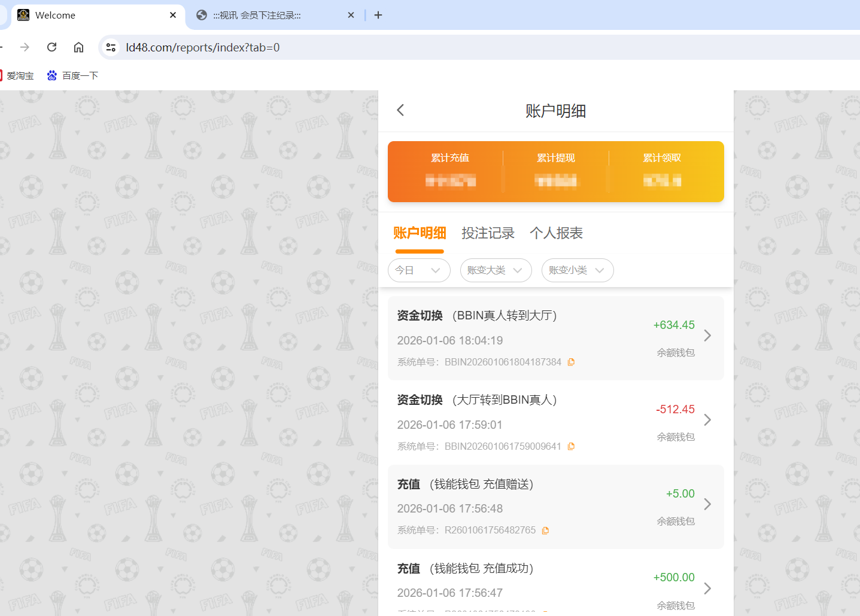The width and height of the screenshot is (860, 616).
Task: Reload the current page
Action: 51,47
